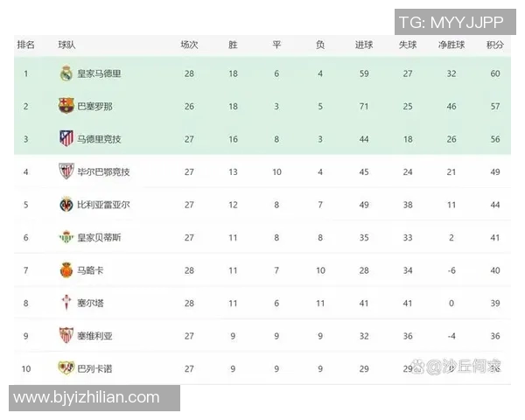Click the Real Betis club crest
Screen dimensions: 525x420
coord(66,237)
